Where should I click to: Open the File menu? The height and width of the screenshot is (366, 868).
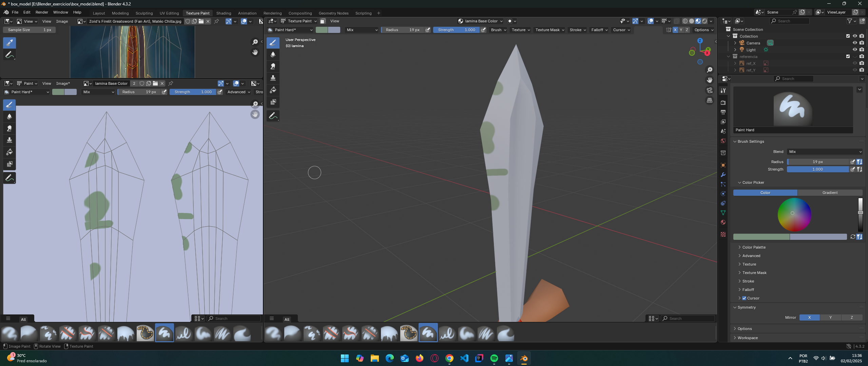coord(15,12)
